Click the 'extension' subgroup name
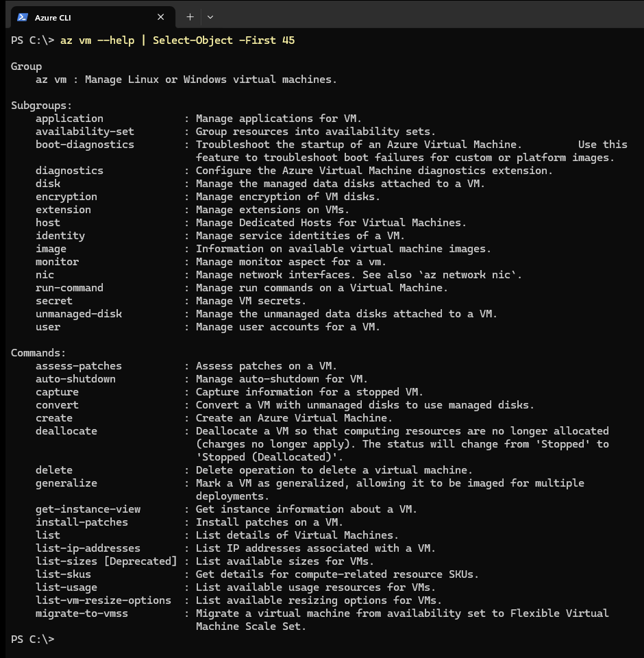The image size is (644, 658). pos(63,210)
